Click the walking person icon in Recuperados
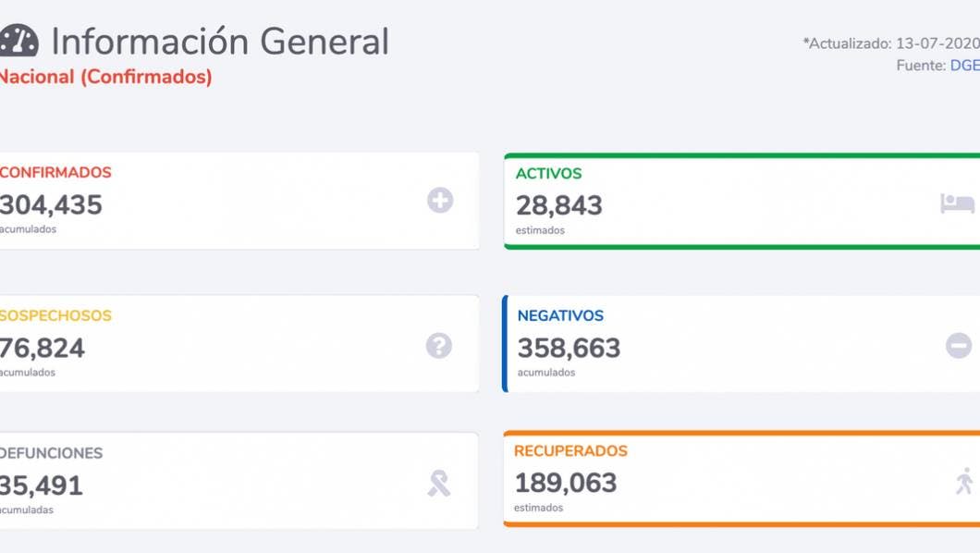Screen dimensions: 980x553 point(964,481)
